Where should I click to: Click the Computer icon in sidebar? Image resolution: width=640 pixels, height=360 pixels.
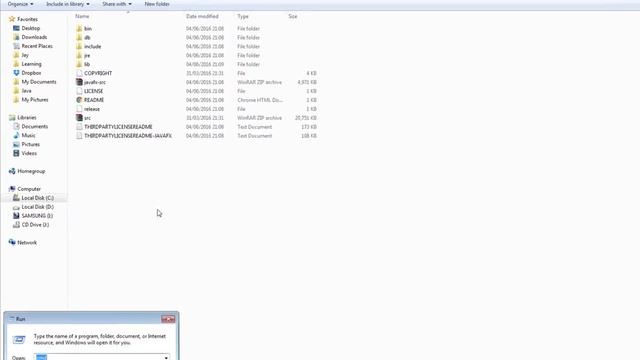(x=12, y=189)
